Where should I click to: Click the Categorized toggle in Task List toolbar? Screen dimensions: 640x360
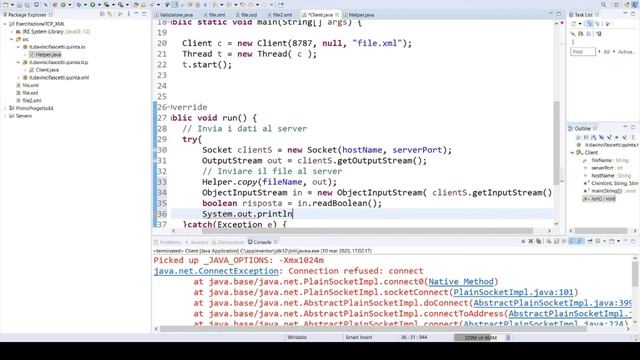589,23
